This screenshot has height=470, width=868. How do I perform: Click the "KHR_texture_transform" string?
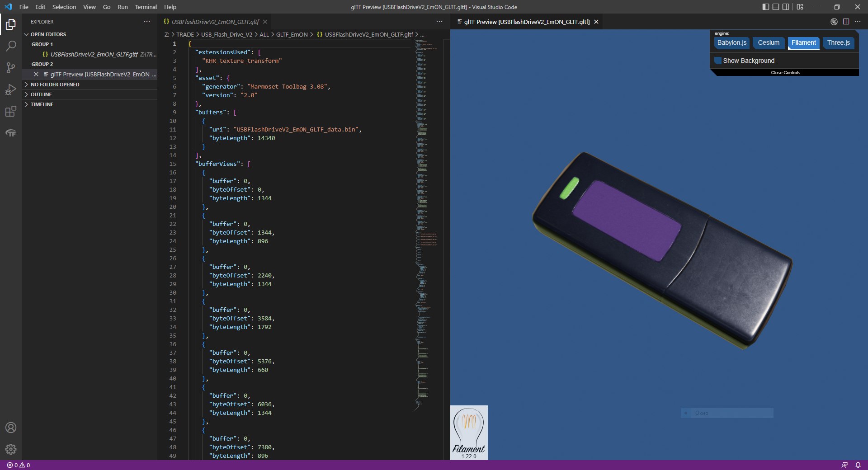(x=242, y=61)
